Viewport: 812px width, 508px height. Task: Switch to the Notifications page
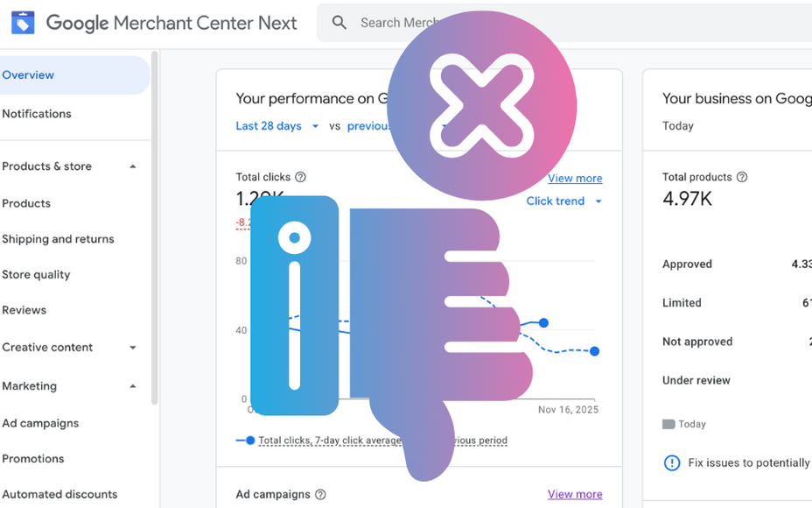(37, 113)
